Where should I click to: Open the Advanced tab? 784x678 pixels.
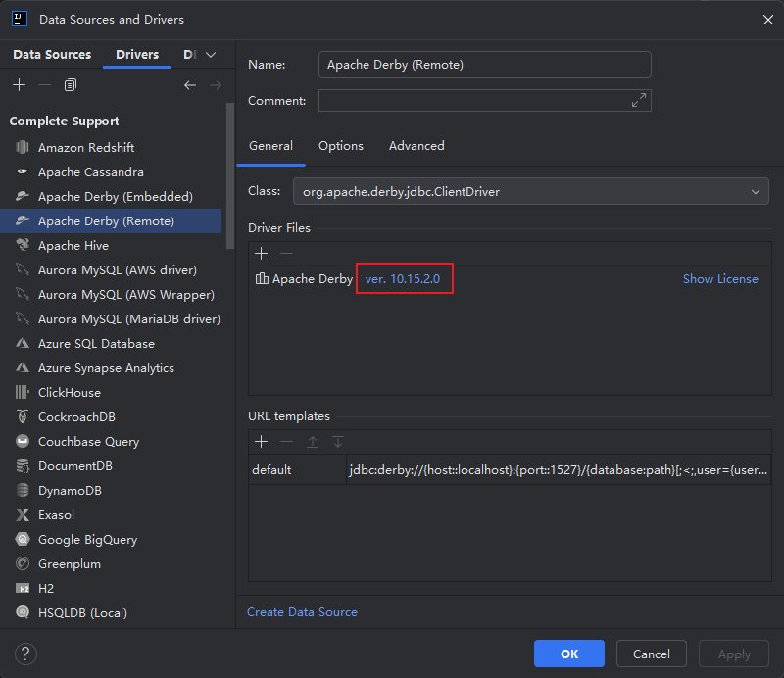416,146
